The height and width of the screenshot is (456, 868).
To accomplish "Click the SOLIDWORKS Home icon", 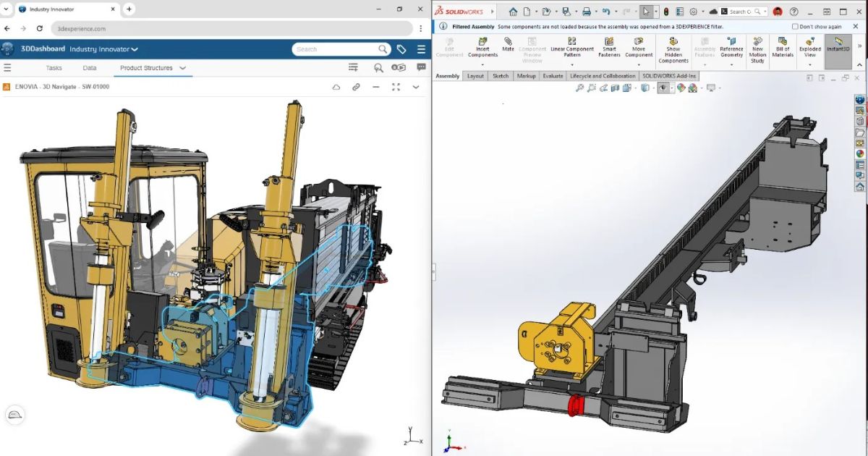I will 513,12.
